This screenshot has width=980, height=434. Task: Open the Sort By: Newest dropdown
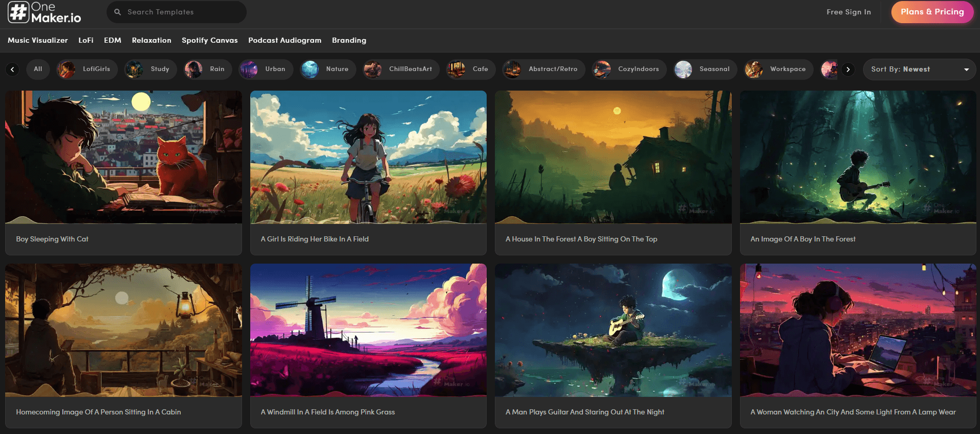point(920,69)
